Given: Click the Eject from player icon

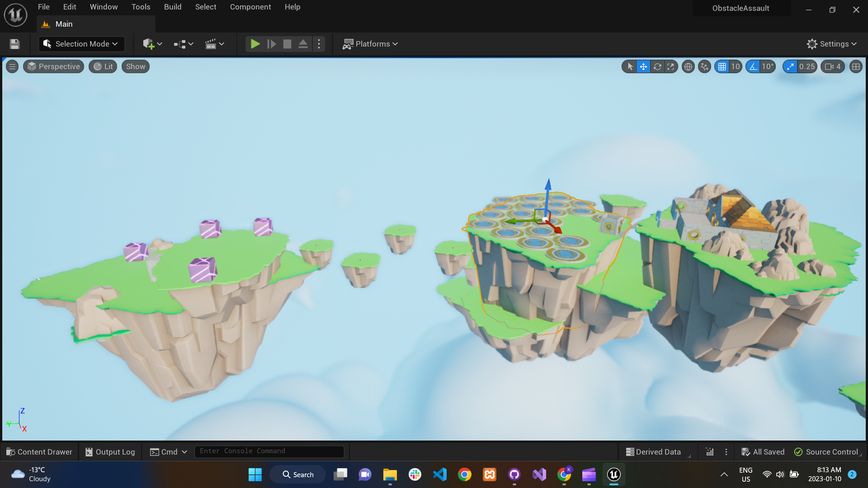Looking at the screenshot, I should (303, 44).
